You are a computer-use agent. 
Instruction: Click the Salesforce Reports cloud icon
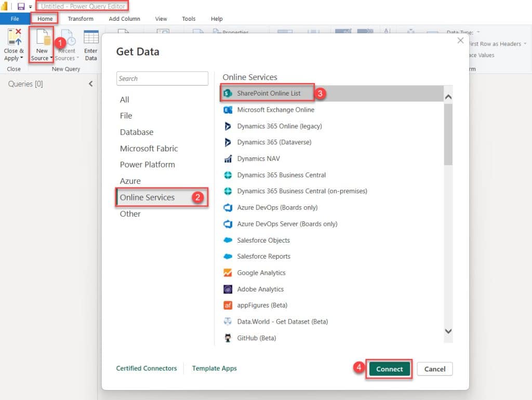coord(228,256)
